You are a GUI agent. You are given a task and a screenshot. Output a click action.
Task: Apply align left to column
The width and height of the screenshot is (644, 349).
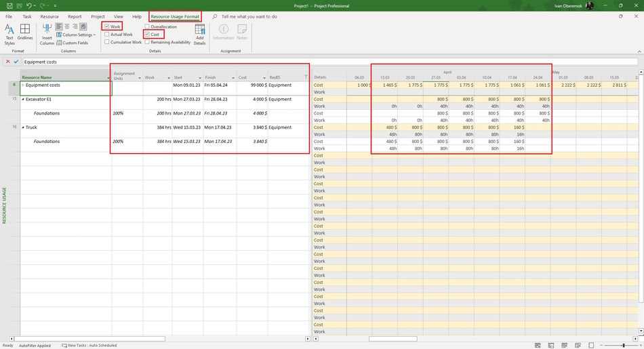[x=59, y=26]
